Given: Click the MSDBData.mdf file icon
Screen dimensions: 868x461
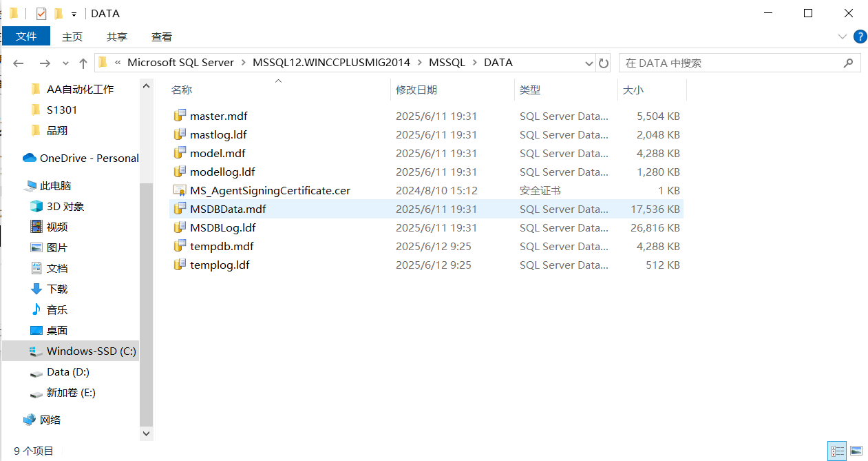Looking at the screenshot, I should (180, 209).
